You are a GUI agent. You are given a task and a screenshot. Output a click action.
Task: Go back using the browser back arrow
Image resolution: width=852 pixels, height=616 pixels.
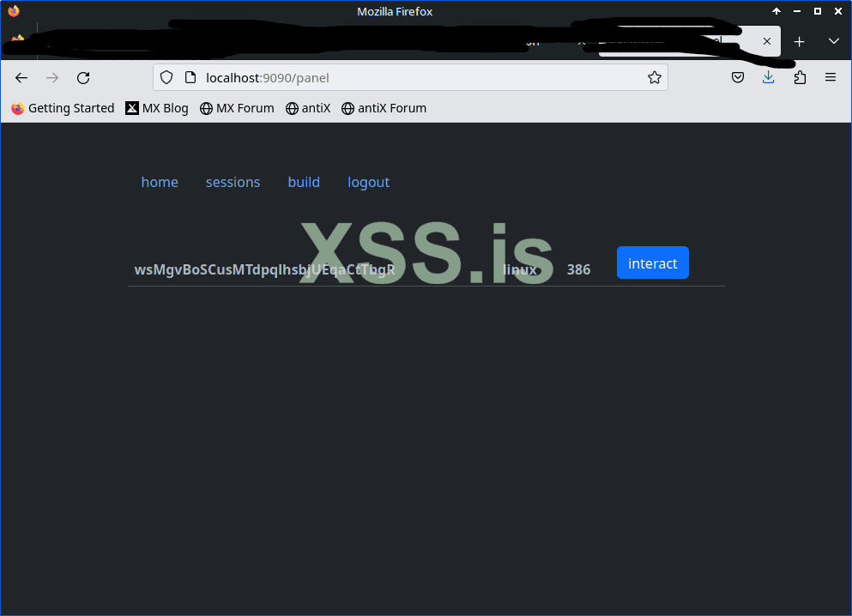click(x=21, y=78)
